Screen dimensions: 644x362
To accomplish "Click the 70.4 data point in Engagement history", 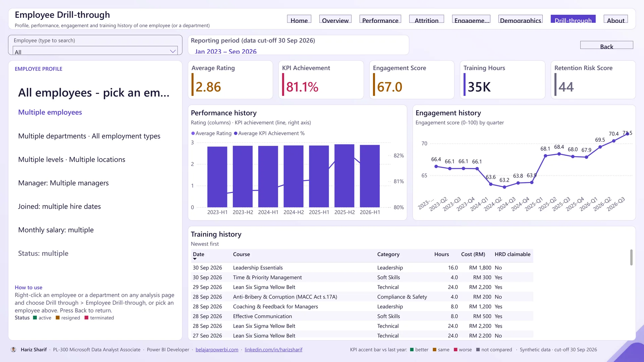I will click(614, 141).
